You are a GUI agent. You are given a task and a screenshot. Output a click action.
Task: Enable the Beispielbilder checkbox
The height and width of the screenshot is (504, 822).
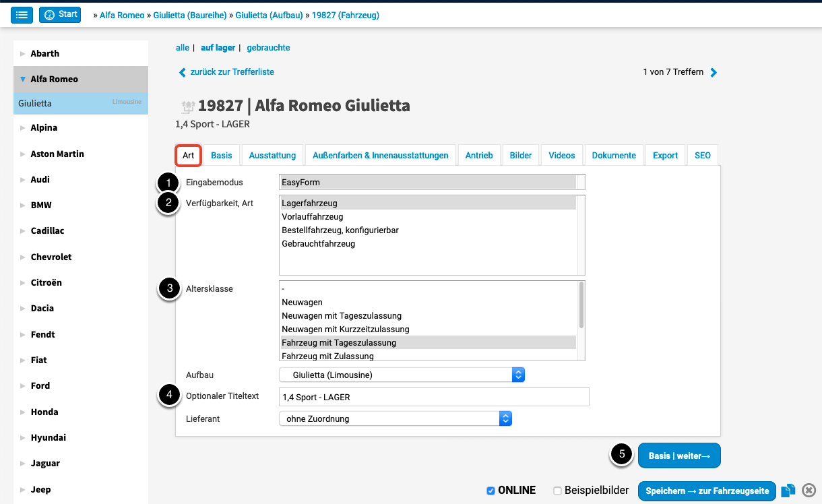click(x=557, y=491)
